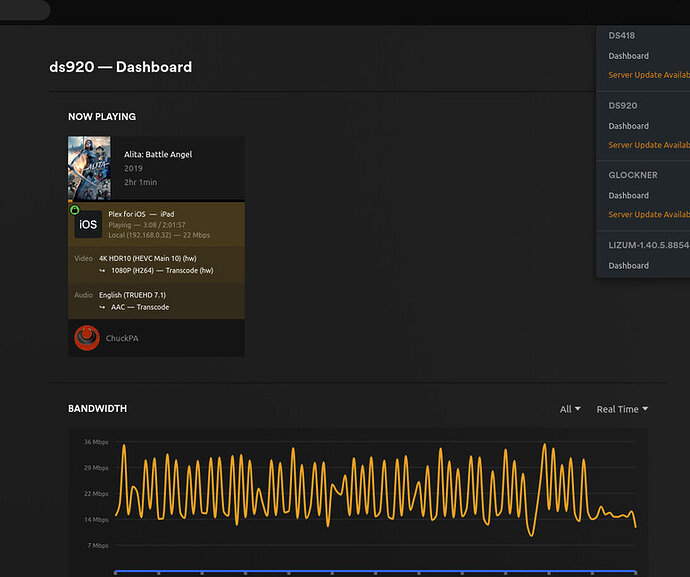
Task: Open the Real Time range dropdown
Action: click(x=622, y=409)
